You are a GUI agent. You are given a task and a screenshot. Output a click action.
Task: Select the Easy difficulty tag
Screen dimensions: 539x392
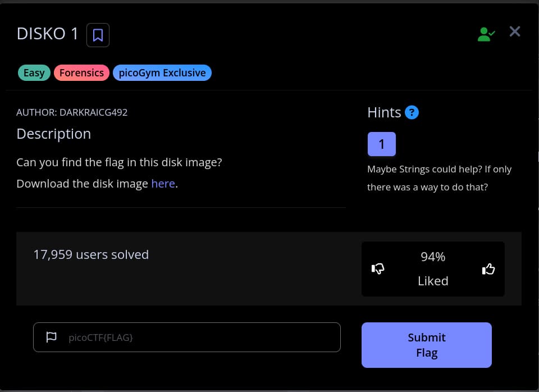(34, 73)
